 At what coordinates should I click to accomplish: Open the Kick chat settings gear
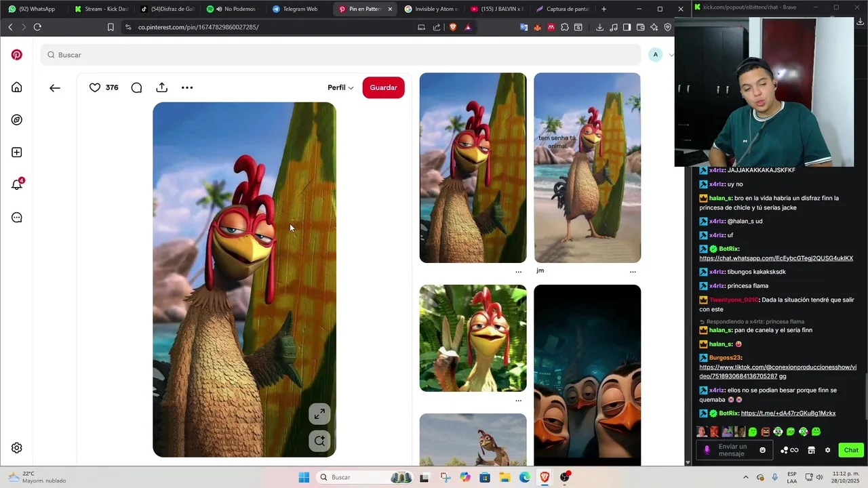click(x=827, y=450)
